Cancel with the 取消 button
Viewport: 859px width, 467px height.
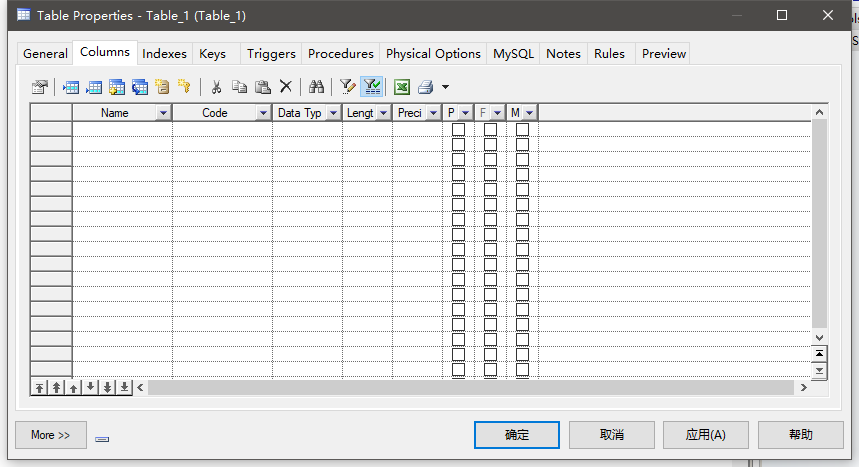[611, 435]
